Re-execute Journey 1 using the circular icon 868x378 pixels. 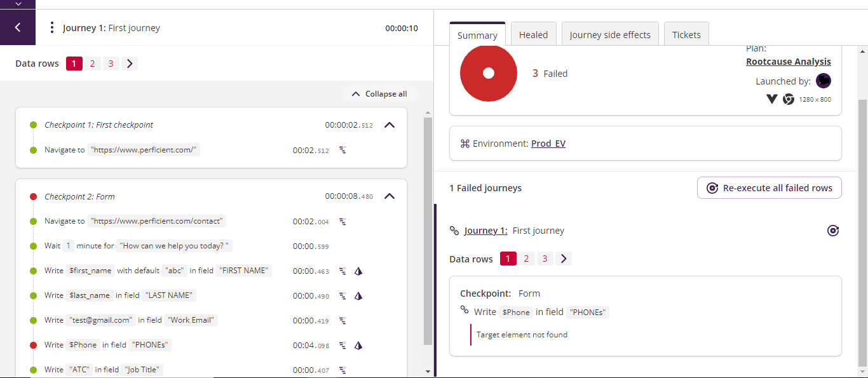point(833,231)
